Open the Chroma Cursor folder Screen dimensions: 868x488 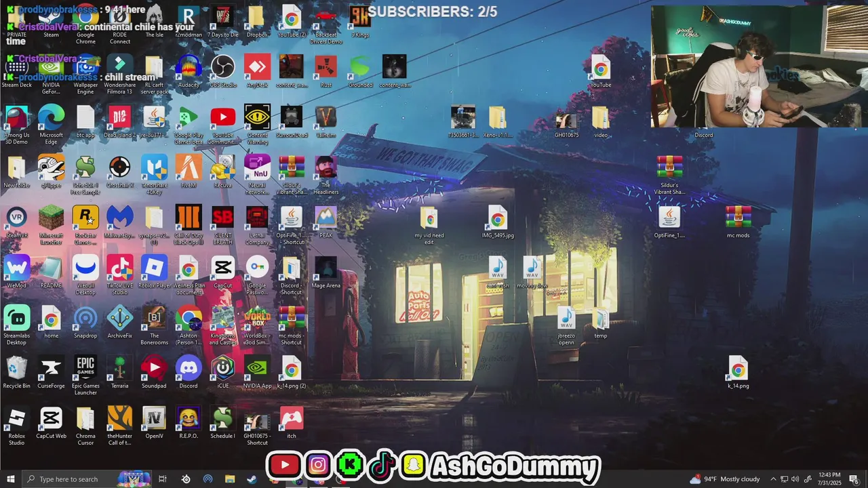click(x=85, y=426)
